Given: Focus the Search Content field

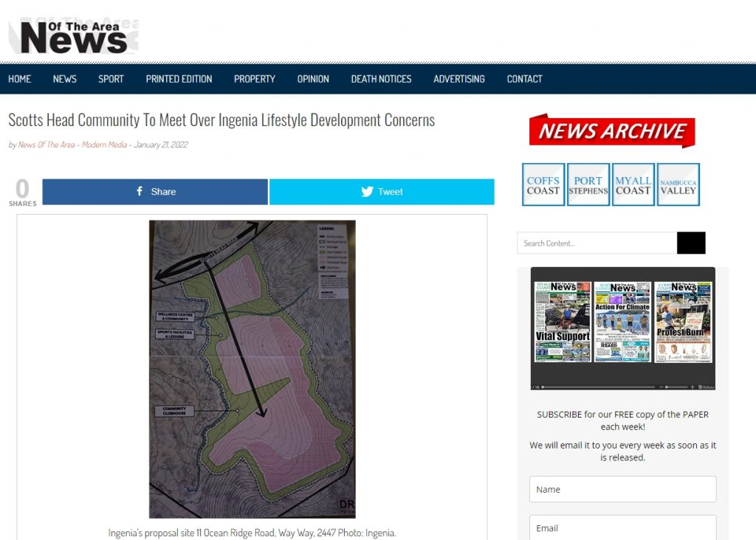Looking at the screenshot, I should (597, 243).
